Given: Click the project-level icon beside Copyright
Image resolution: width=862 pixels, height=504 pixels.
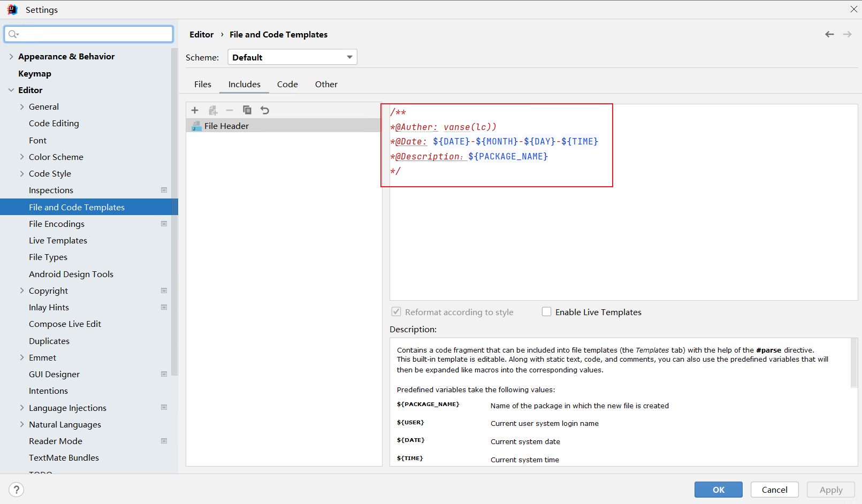Looking at the screenshot, I should coord(164,291).
